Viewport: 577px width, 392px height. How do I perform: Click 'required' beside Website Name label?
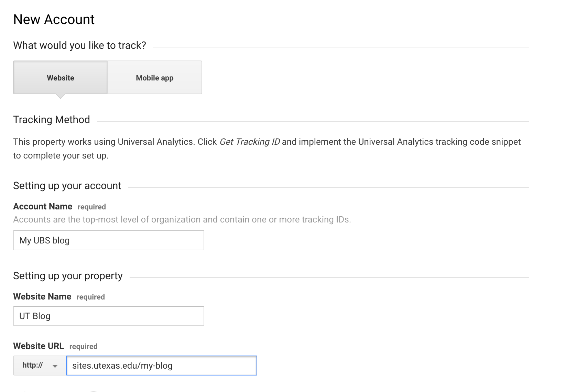(x=90, y=297)
